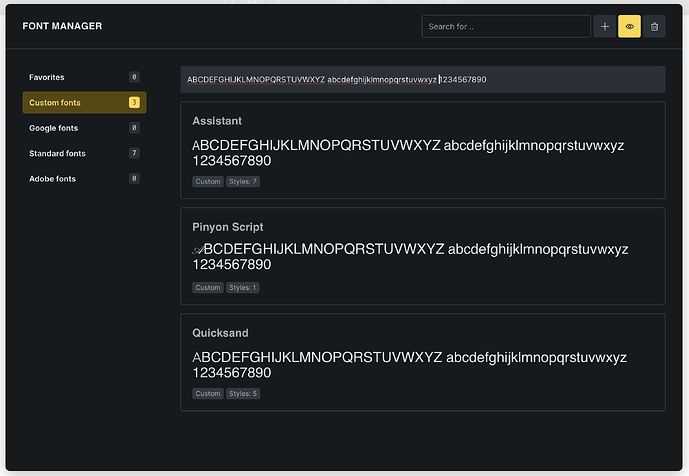This screenshot has width=689, height=476.
Task: Switch to Standard fonts list
Action: click(x=84, y=153)
